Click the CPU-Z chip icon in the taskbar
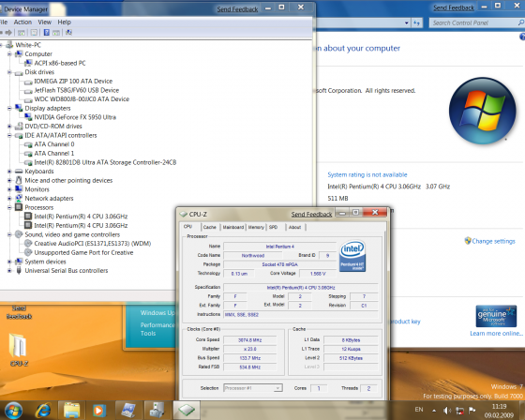Viewport: 525px width, 420px height. click(187, 410)
